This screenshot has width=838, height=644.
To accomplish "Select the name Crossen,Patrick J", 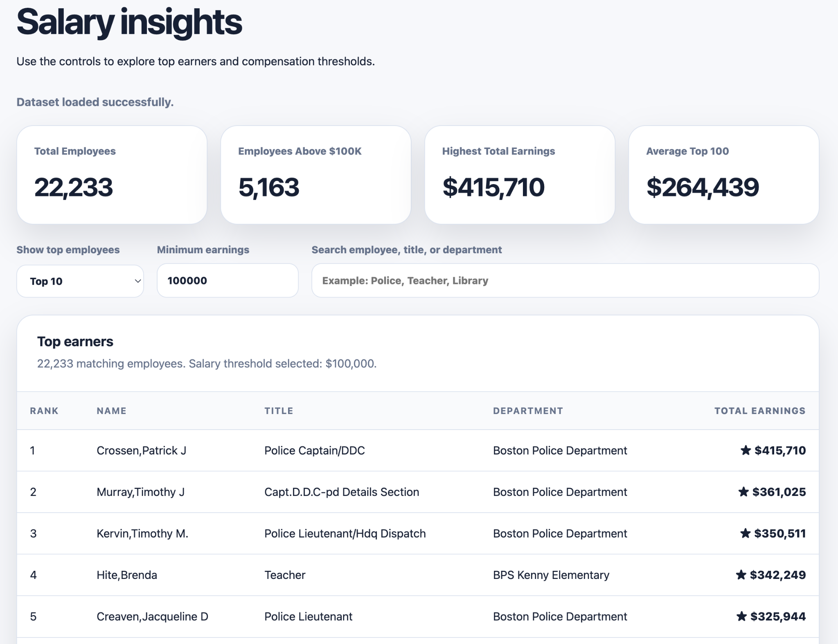I will click(141, 450).
